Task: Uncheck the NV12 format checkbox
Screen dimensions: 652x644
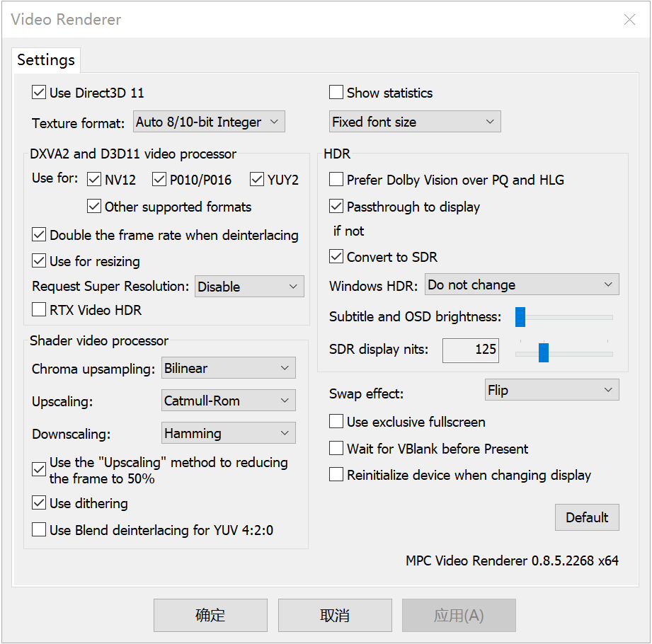Action: coord(94,179)
